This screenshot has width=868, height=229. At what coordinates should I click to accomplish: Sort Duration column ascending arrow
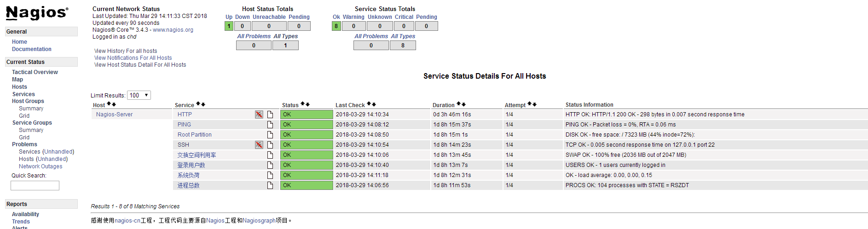click(x=458, y=104)
